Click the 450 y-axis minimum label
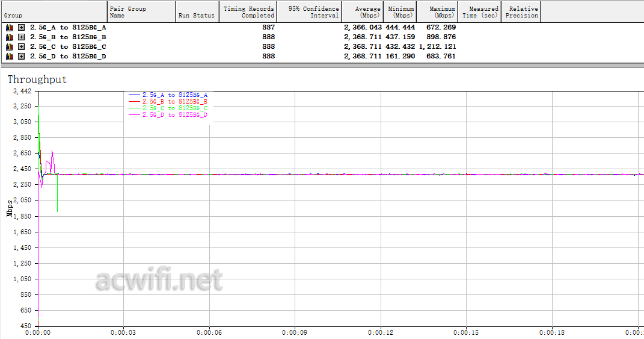Viewport: 644px width, 339px height. coord(25,326)
